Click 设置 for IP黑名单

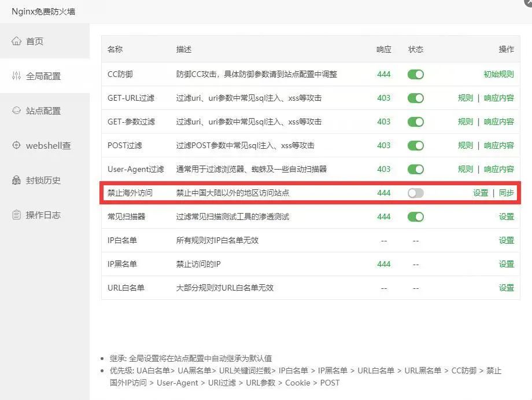tap(507, 264)
